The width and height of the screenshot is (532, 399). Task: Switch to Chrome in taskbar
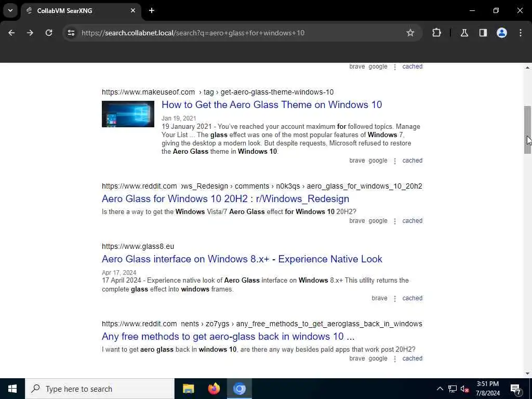click(239, 389)
